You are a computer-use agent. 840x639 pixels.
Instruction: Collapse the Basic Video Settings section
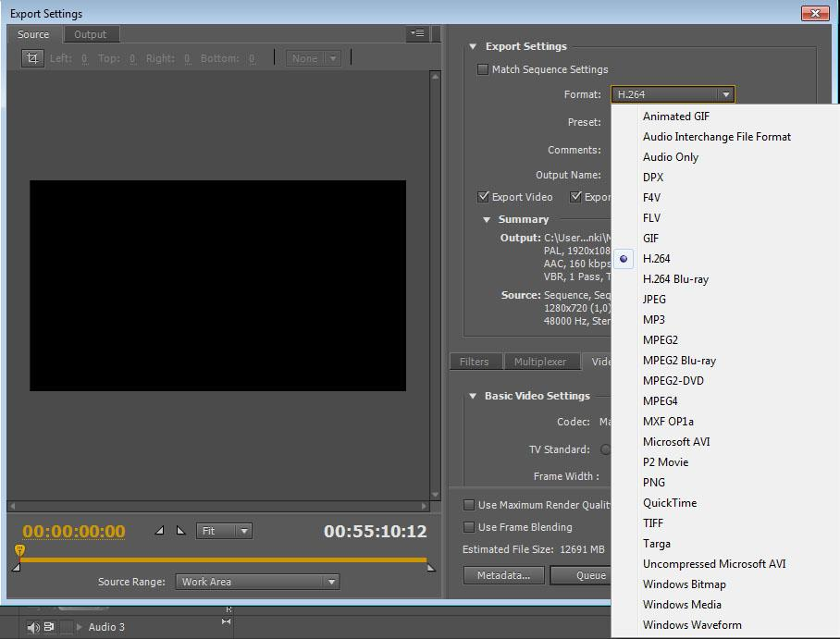coord(473,397)
